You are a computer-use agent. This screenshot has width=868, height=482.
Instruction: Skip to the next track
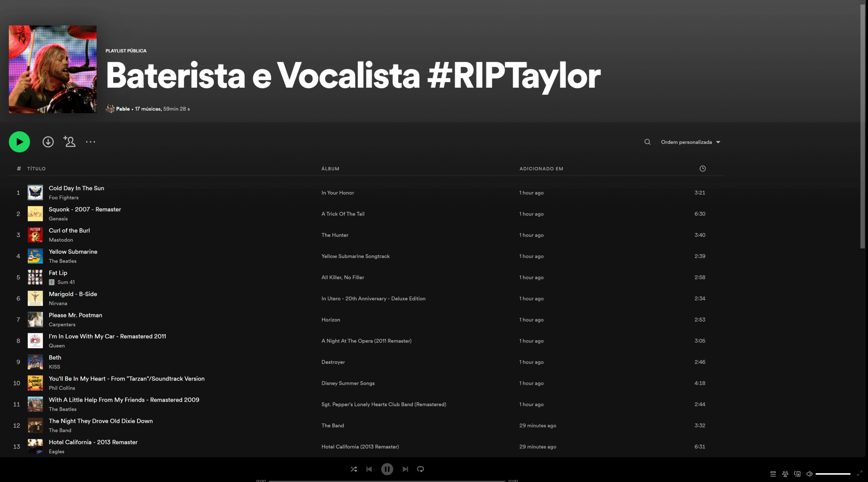click(x=405, y=469)
